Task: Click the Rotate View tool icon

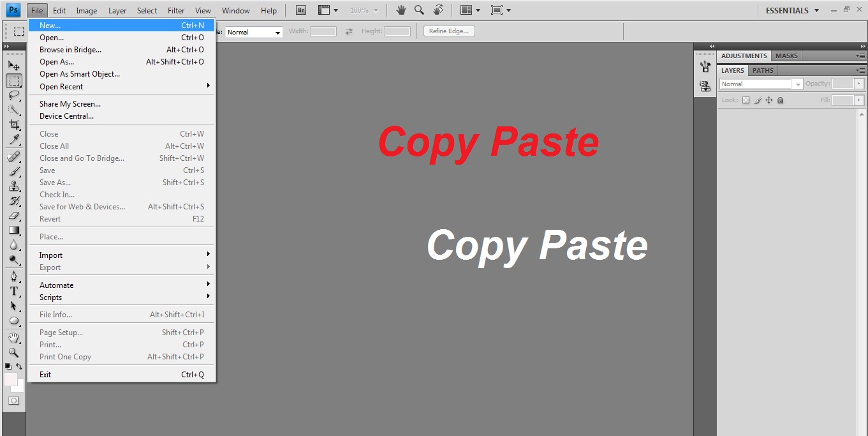Action: click(438, 10)
